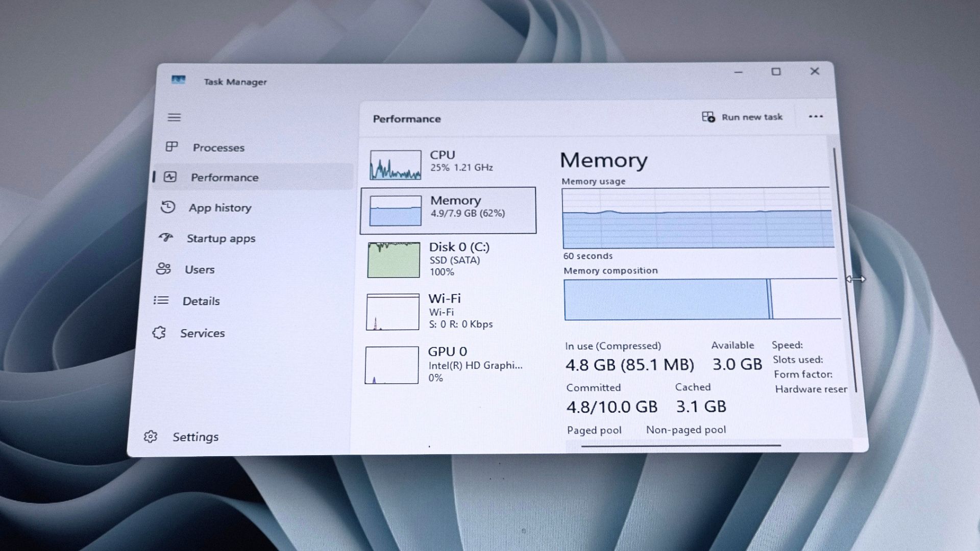Screen dimensions: 980x551
Task: Click the Memory usage graph
Action: tap(698, 218)
